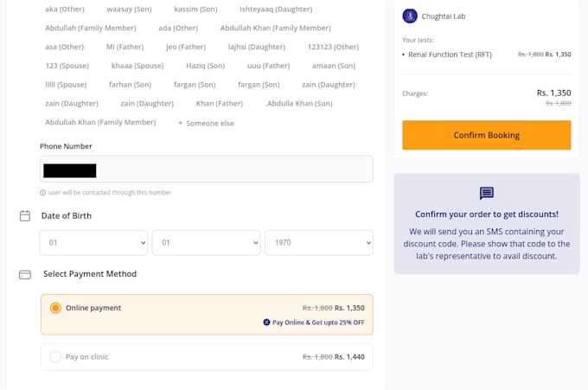Click the 'user will be contacted through this number' note

110,192
